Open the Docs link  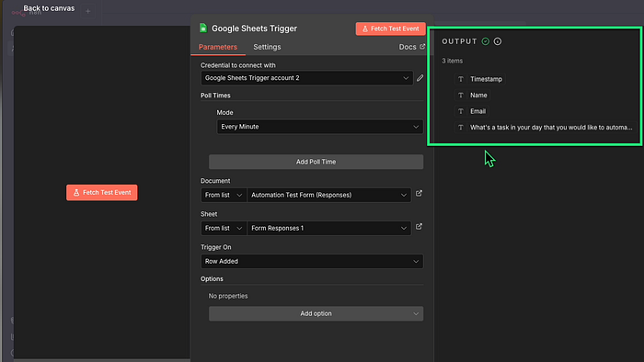(411, 47)
